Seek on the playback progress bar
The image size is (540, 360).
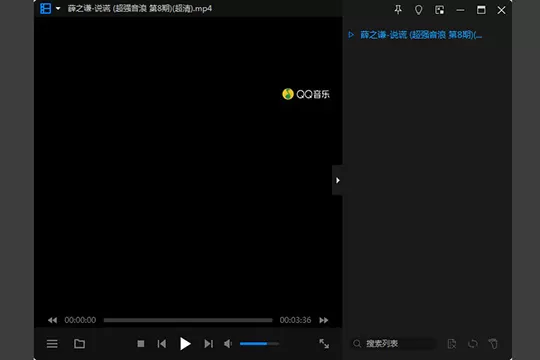click(x=188, y=320)
